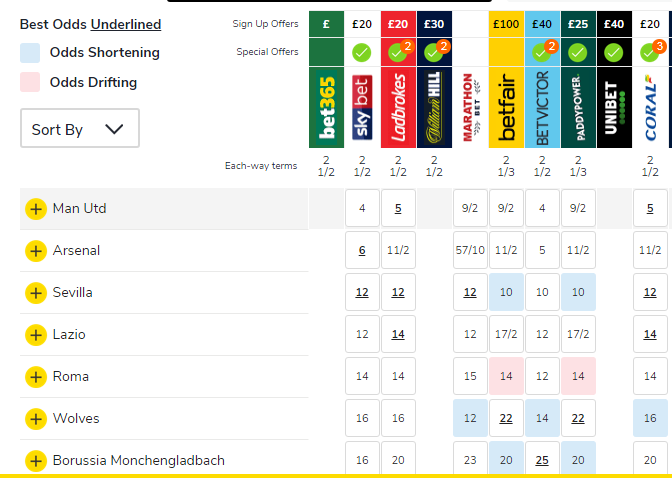The height and width of the screenshot is (478, 672).
Task: Expand Borussia Monchengladbach row details
Action: (x=36, y=461)
